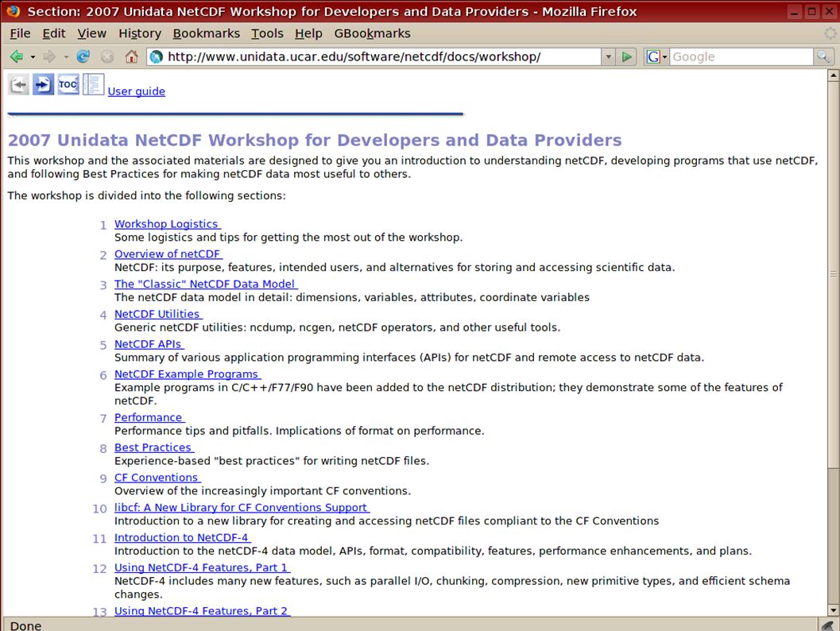The image size is (840, 631).
Task: Open the Bookmarks menu
Action: (x=207, y=33)
